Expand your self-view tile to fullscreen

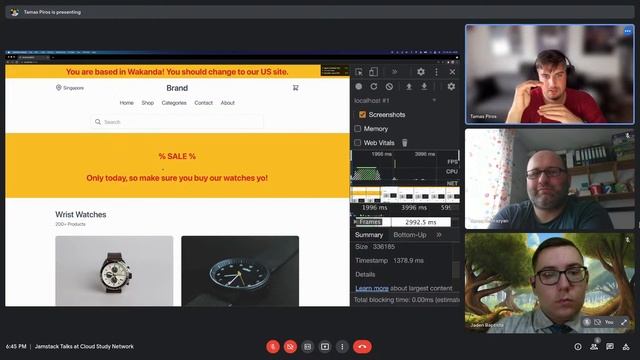[624, 322]
